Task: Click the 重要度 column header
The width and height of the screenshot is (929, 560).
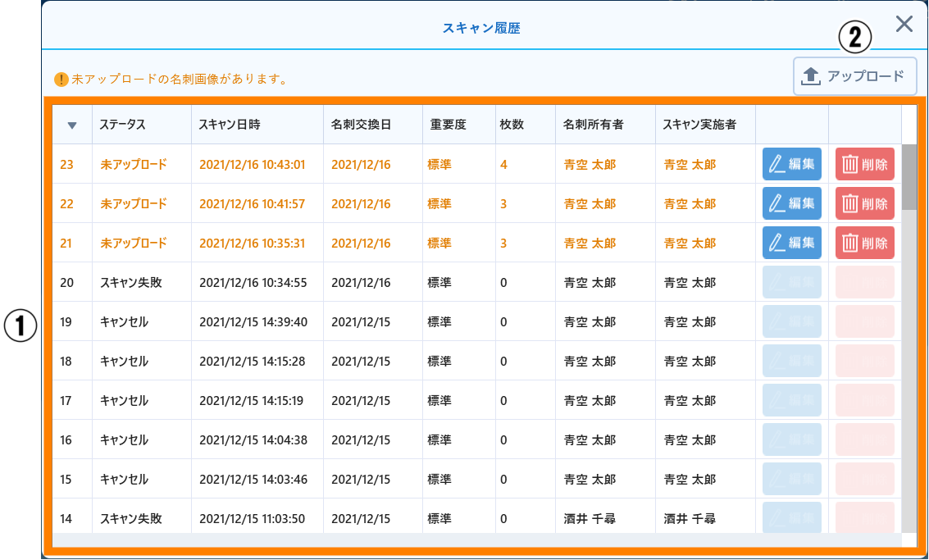Action: coord(448,125)
